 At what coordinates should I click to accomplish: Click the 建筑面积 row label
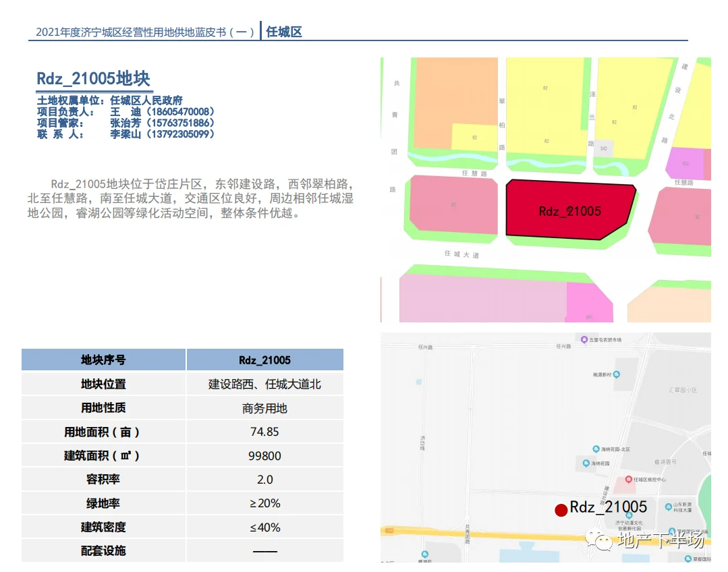(x=103, y=455)
